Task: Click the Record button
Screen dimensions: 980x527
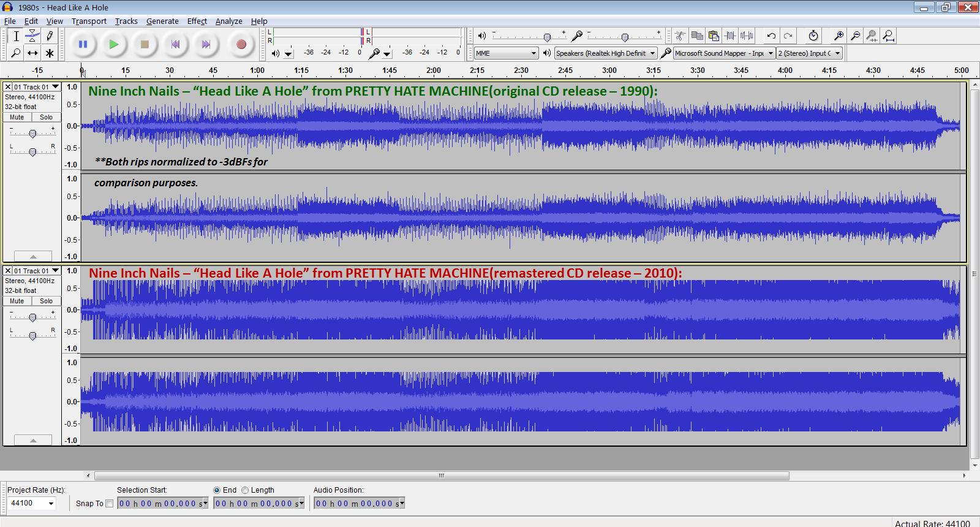Action: [241, 44]
